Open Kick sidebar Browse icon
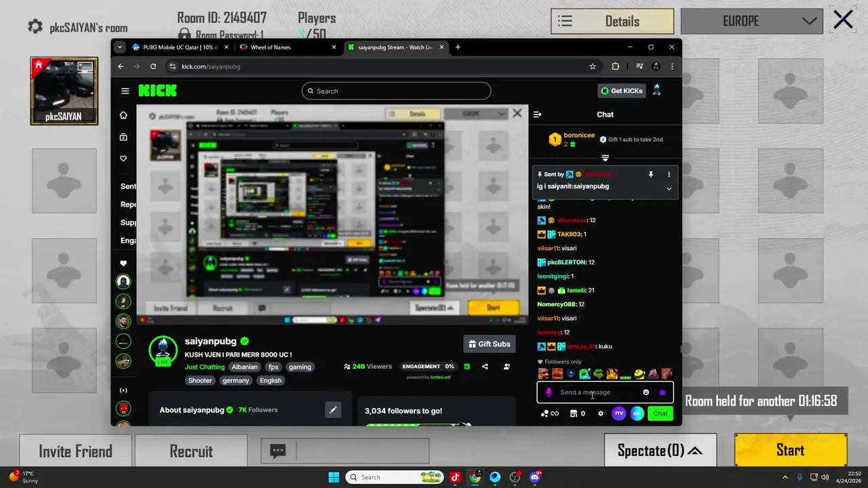This screenshot has width=868, height=488. (x=123, y=137)
